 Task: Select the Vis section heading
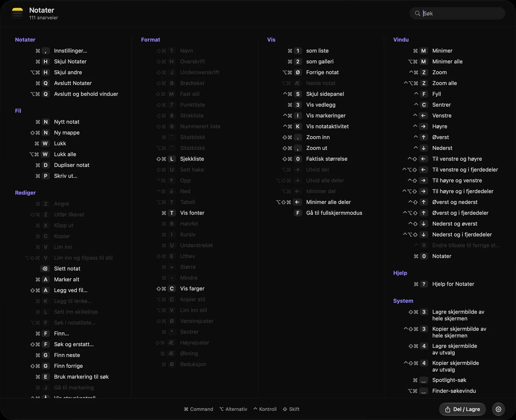click(x=271, y=40)
